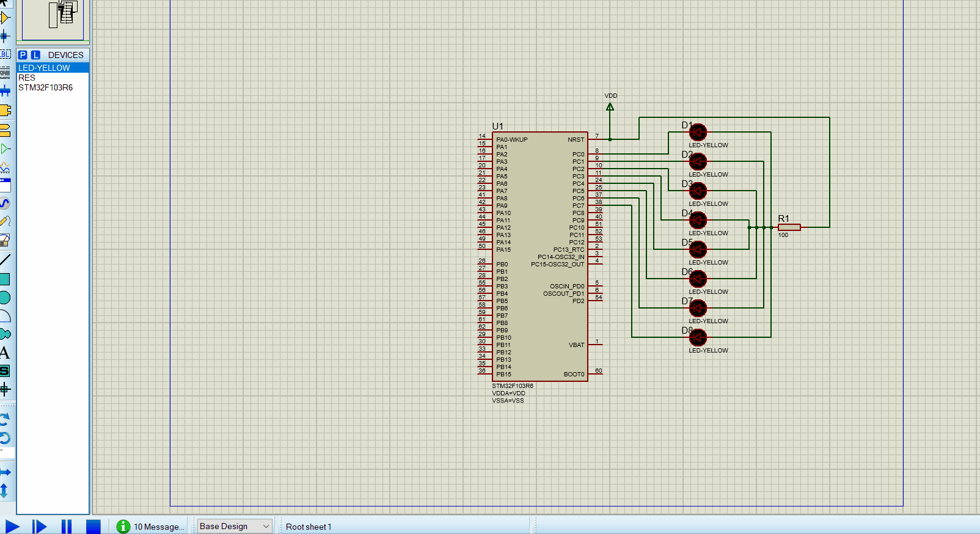Select the 2D graphics line tool
The image size is (980, 534).
tap(5, 260)
